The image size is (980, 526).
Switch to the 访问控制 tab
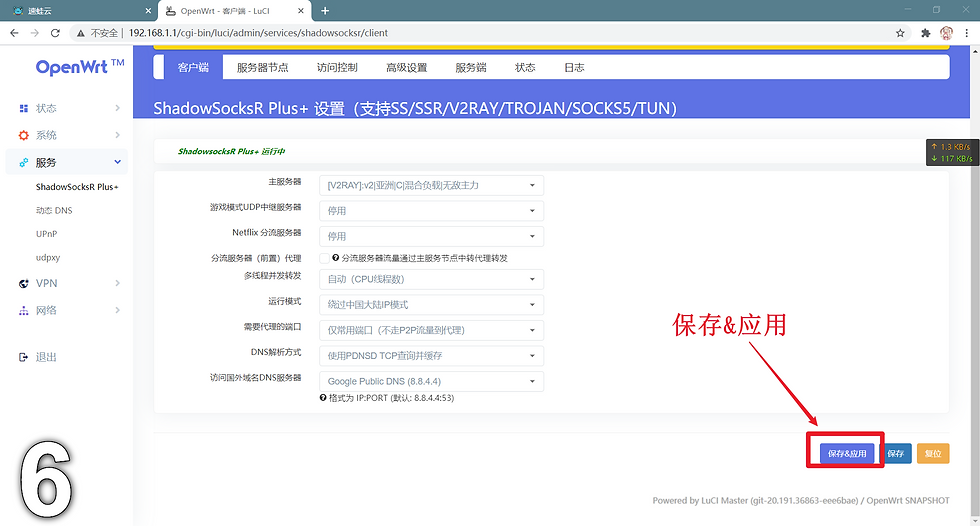(x=337, y=67)
